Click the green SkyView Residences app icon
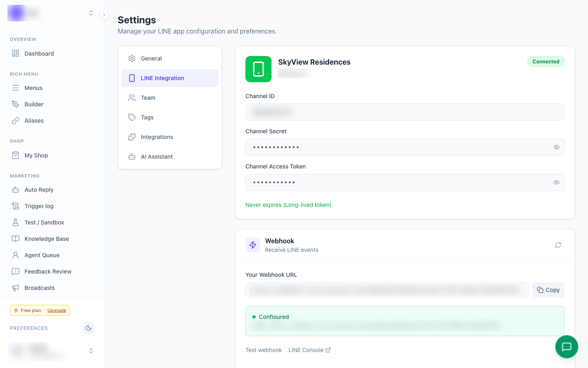This screenshot has height=368, width=588. pos(258,69)
